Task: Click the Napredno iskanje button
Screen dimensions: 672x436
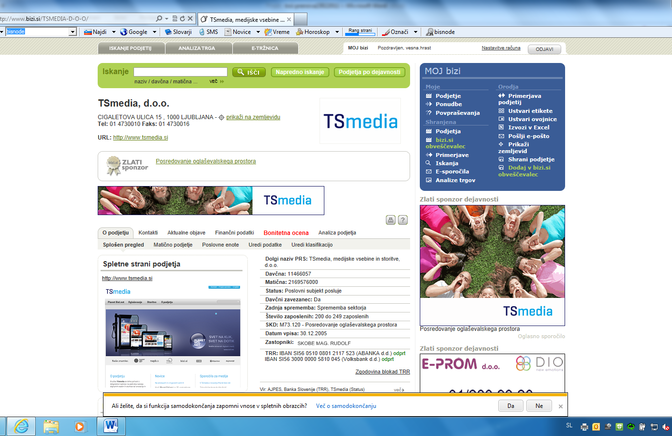Action: 300,72
